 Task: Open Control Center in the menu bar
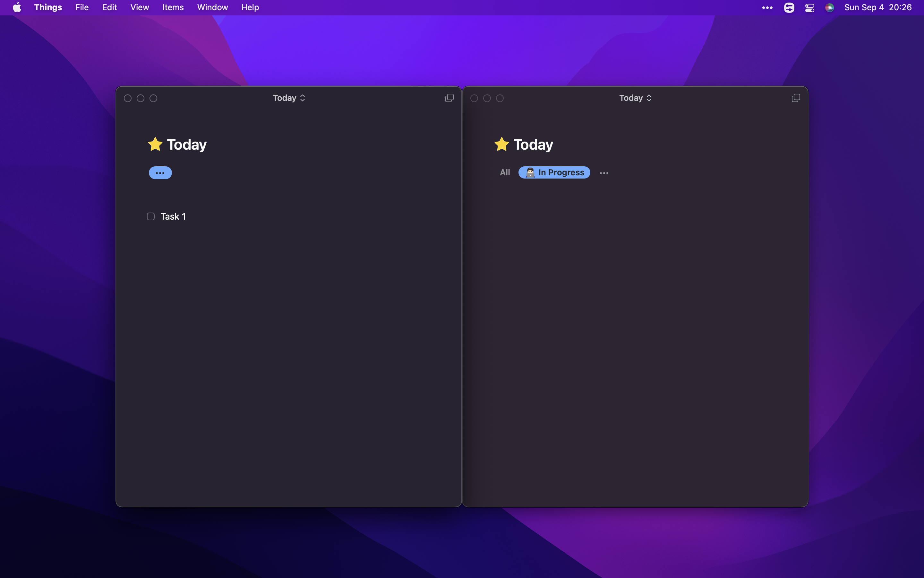click(x=809, y=7)
